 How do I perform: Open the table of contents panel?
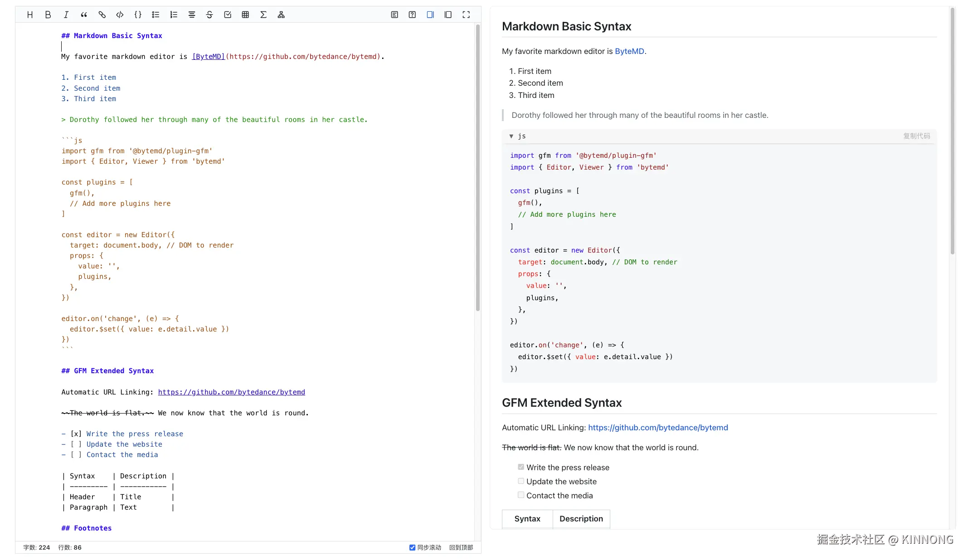click(394, 15)
